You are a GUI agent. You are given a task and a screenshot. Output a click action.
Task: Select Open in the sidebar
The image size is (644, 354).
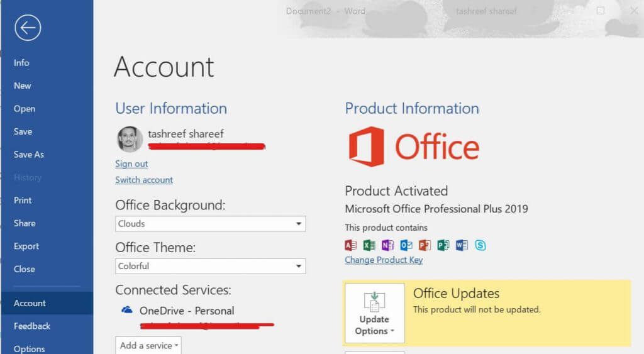[25, 109]
